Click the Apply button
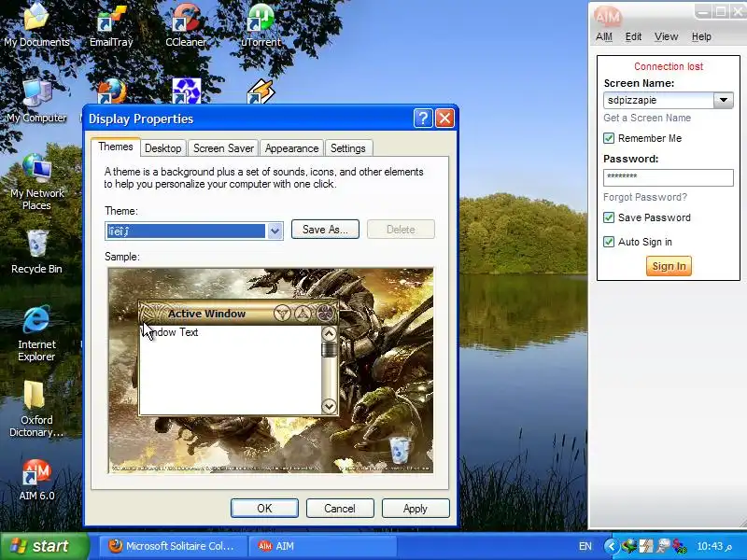Viewport: 747px width, 560px height. (415, 508)
